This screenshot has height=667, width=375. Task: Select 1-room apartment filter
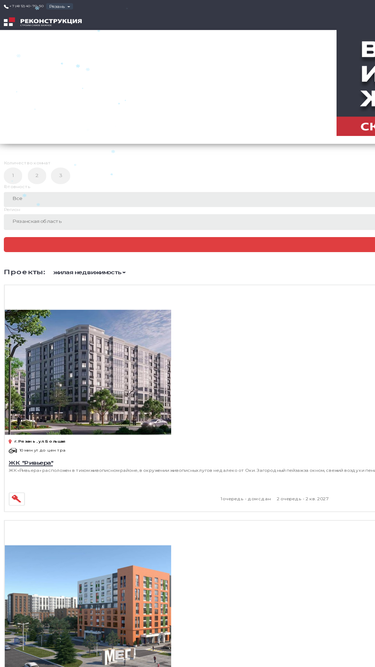13,176
